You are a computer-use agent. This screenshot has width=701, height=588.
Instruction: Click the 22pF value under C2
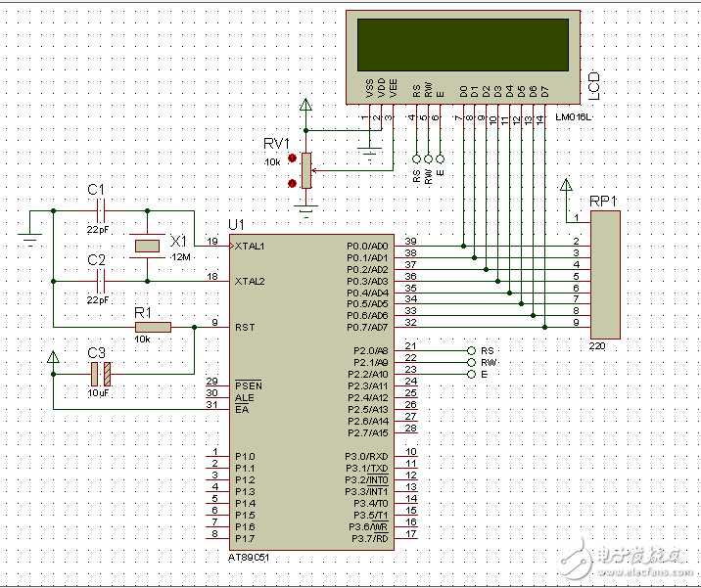click(x=98, y=300)
